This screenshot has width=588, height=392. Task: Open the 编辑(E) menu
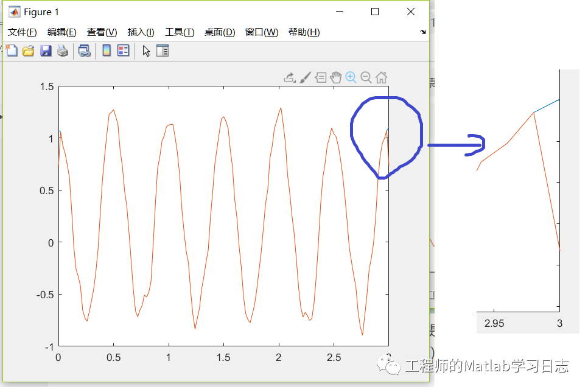62,32
